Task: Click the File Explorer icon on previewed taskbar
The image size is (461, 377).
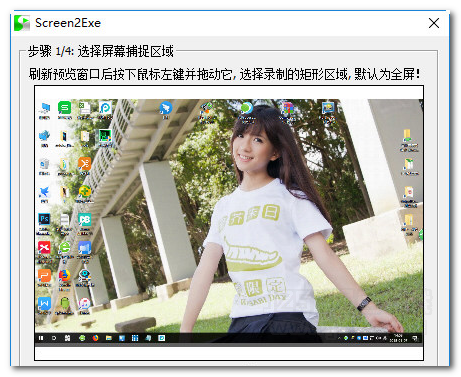Action: point(109,338)
